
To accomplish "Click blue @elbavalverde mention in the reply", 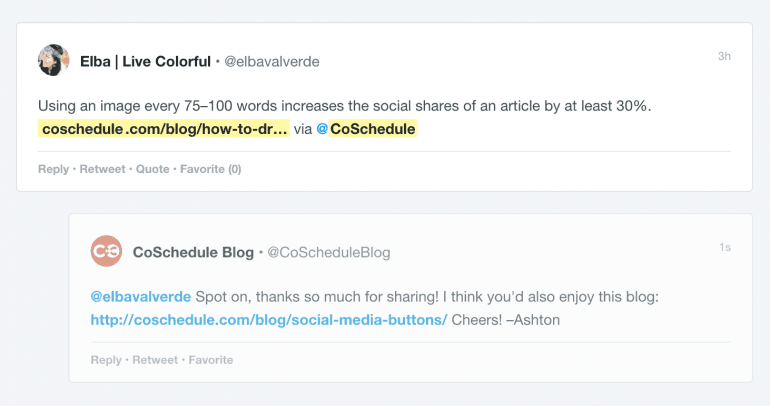I will coord(141,297).
